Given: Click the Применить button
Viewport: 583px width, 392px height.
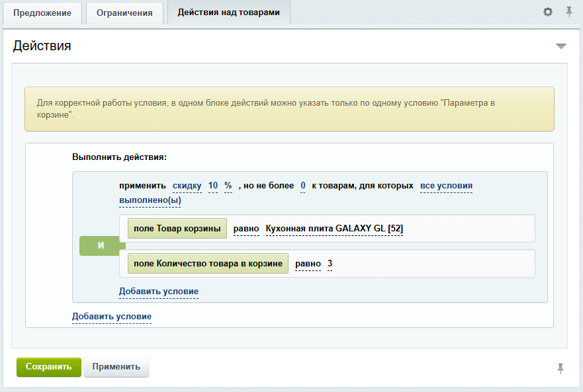Looking at the screenshot, I should [116, 367].
